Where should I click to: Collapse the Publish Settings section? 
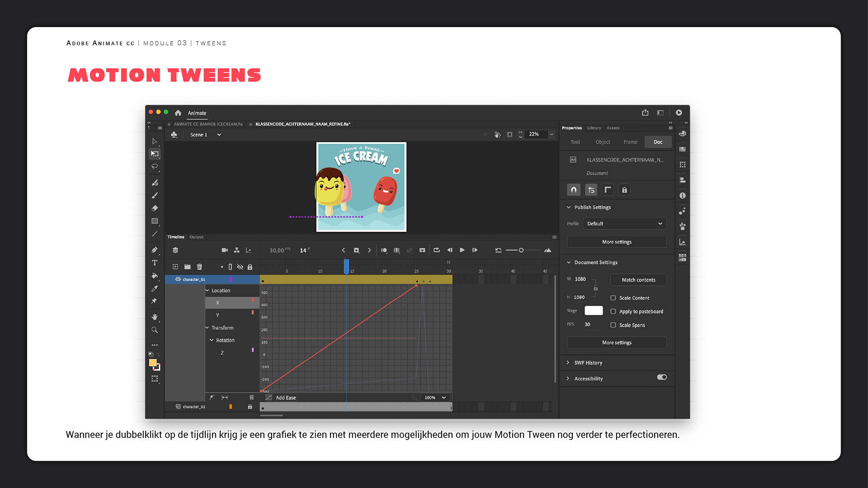click(x=569, y=207)
